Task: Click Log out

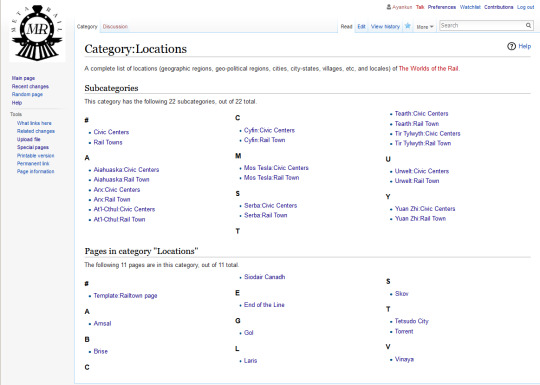Action: tap(525, 7)
